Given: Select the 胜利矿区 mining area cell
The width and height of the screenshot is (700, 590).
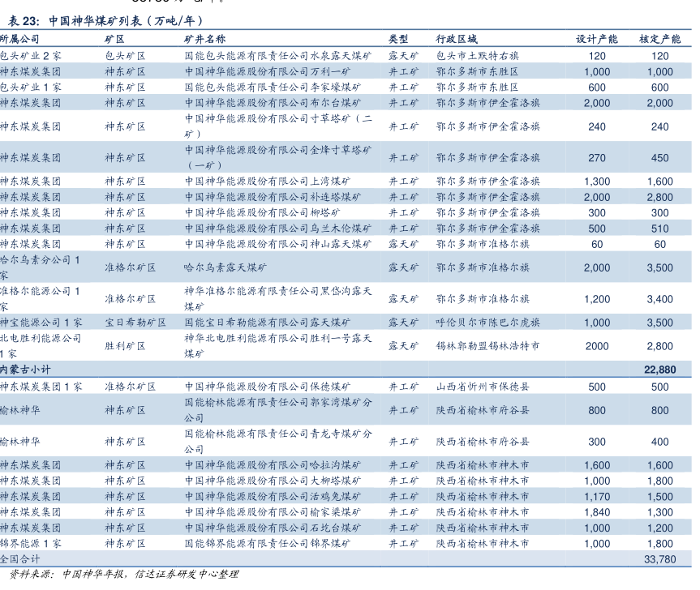Looking at the screenshot, I should (125, 346).
